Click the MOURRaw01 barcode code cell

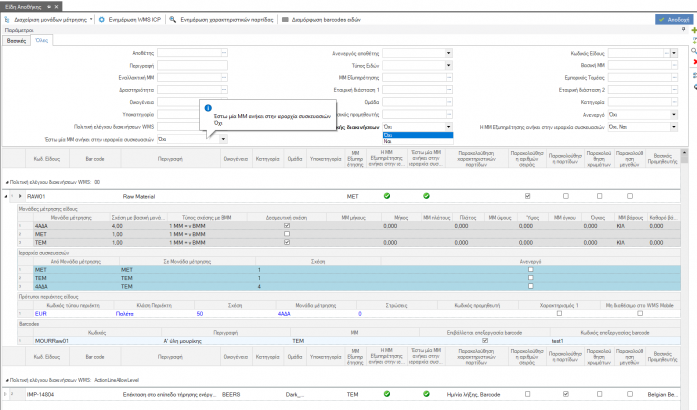97,341
